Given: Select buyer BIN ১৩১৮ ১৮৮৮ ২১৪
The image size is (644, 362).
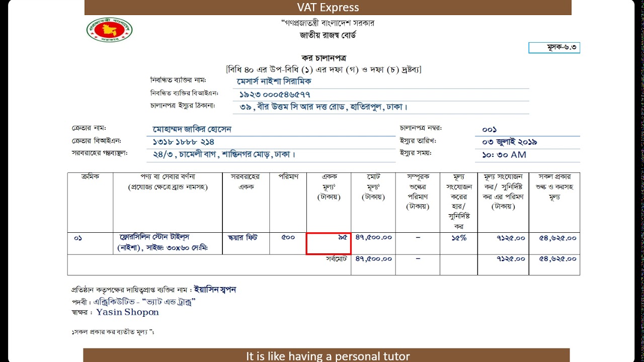Looking at the screenshot, I should 184,142.
